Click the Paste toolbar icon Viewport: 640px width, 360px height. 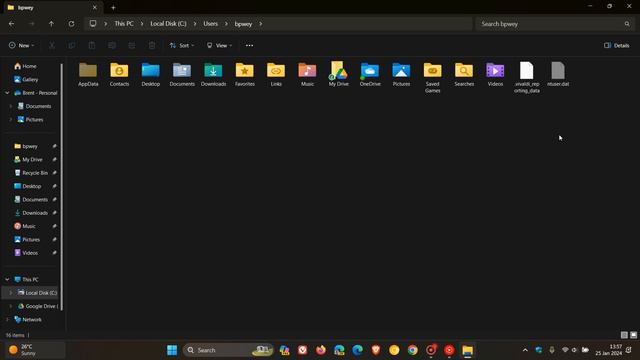92,45
